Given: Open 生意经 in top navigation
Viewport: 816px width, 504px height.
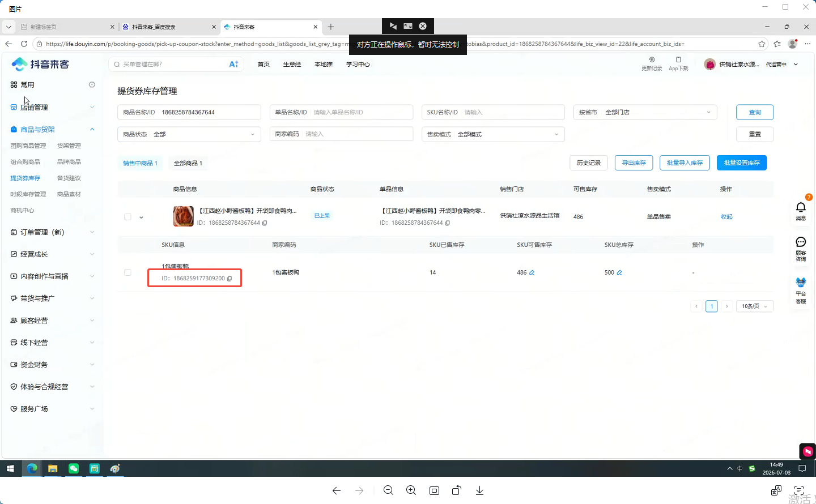Looking at the screenshot, I should click(292, 65).
